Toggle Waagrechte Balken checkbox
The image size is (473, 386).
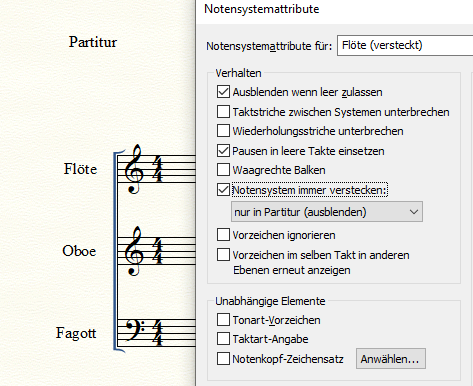(x=223, y=170)
